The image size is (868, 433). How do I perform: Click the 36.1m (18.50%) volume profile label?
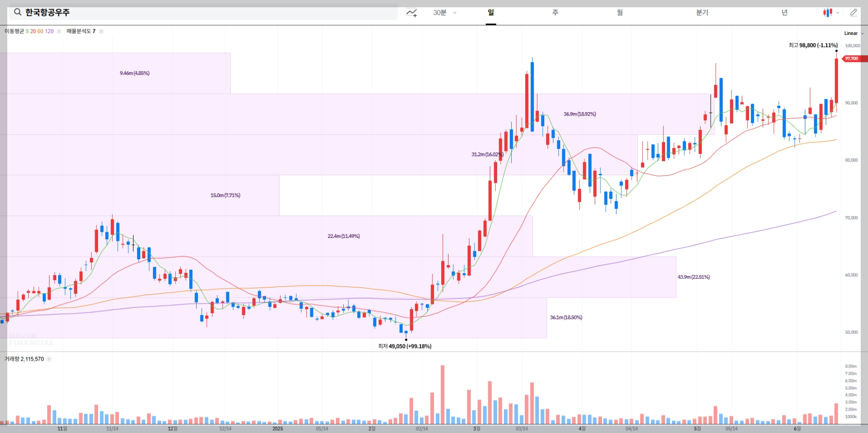[x=566, y=317]
